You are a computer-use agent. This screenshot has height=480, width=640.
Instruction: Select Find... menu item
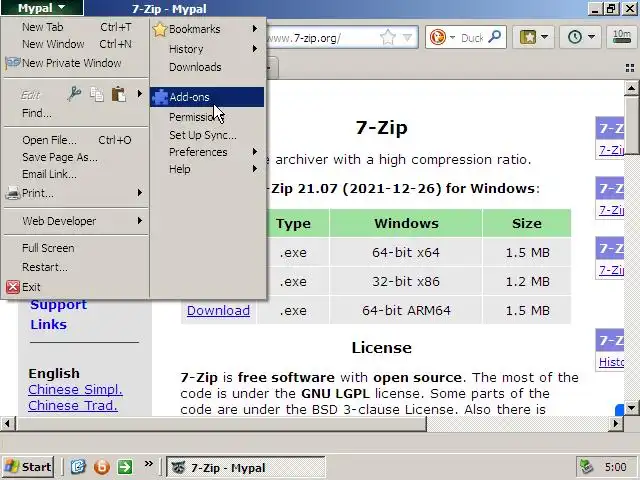coord(76,113)
